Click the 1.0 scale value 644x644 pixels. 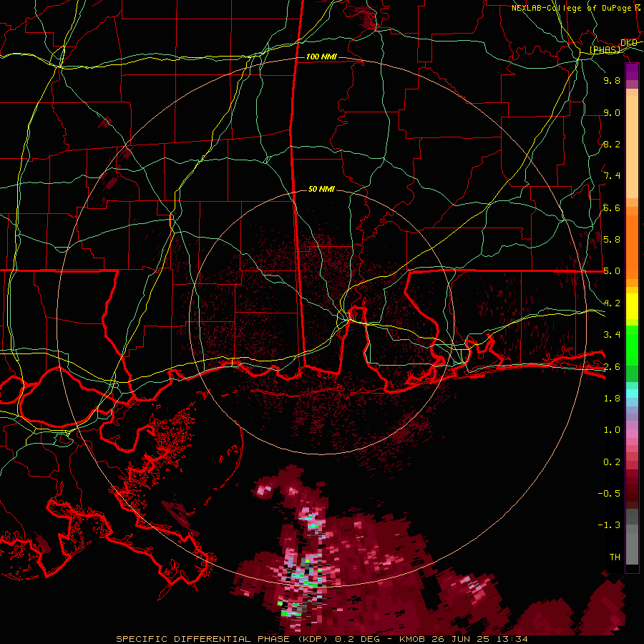[612, 430]
